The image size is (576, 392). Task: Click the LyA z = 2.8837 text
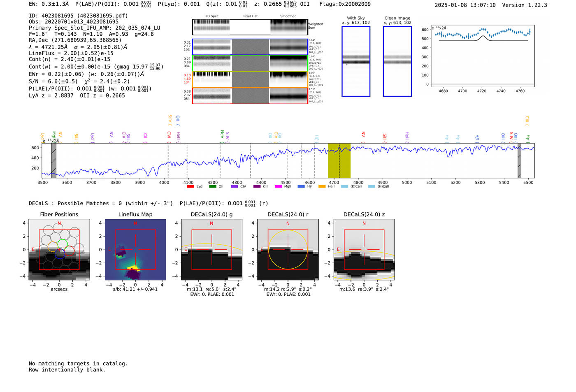click(x=51, y=95)
